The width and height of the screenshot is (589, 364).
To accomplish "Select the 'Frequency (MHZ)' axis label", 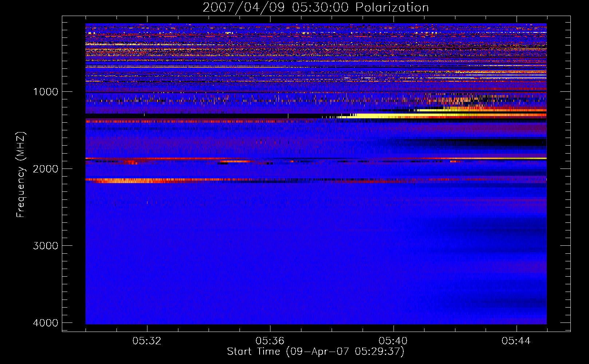I will 21,175.
